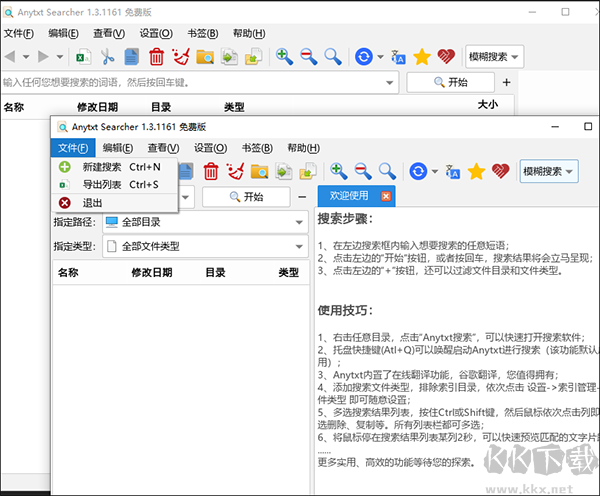Open 设置(O) menu in front window
This screenshot has height=496, width=600.
pos(210,148)
